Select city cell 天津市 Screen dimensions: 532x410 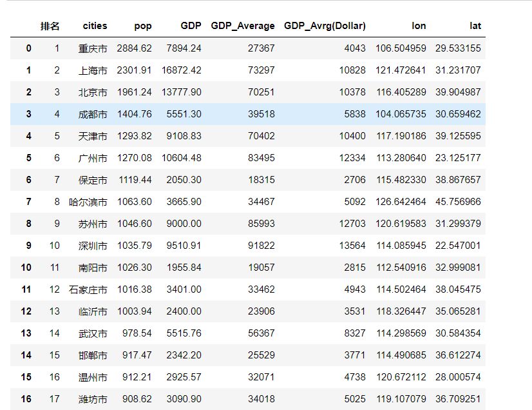coord(93,136)
